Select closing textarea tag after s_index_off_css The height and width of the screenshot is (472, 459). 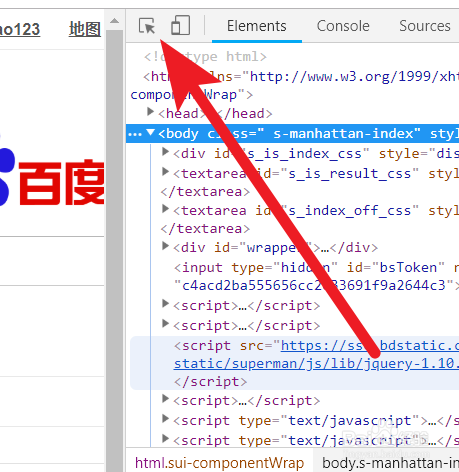pos(205,229)
